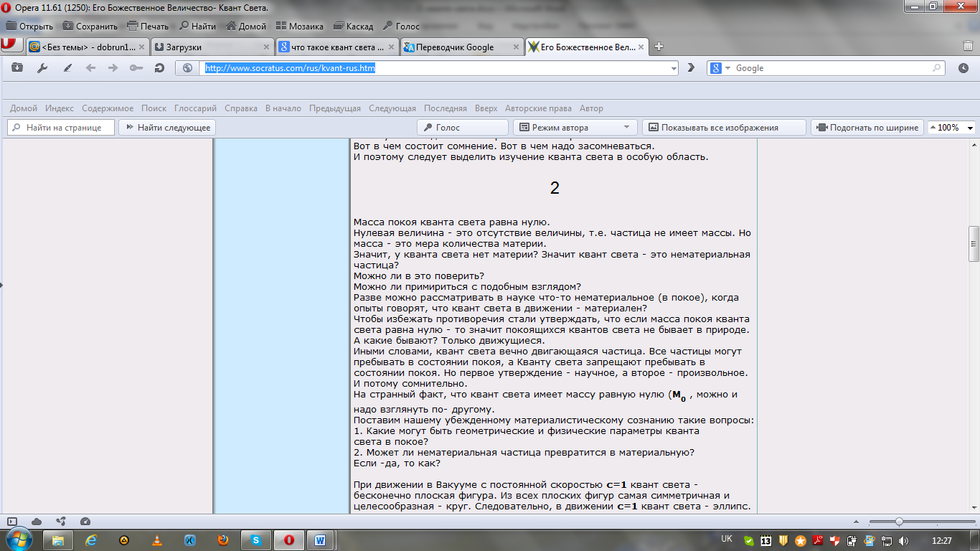Viewport: 980px width, 551px height.
Task: Open the 100% zoom dropdown
Action: 970,128
